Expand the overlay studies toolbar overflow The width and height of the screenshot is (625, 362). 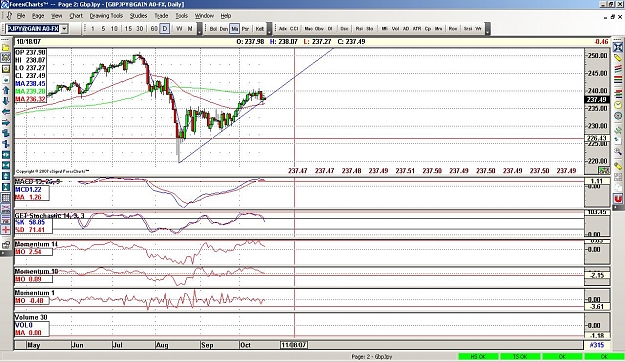270,29
